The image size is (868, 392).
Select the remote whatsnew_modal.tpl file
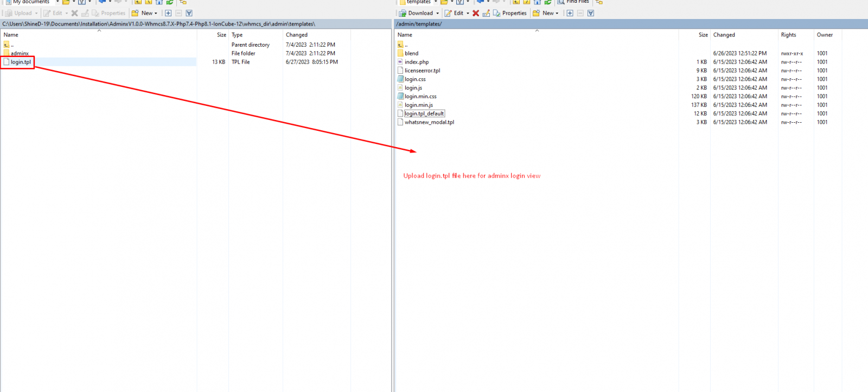[x=429, y=122]
